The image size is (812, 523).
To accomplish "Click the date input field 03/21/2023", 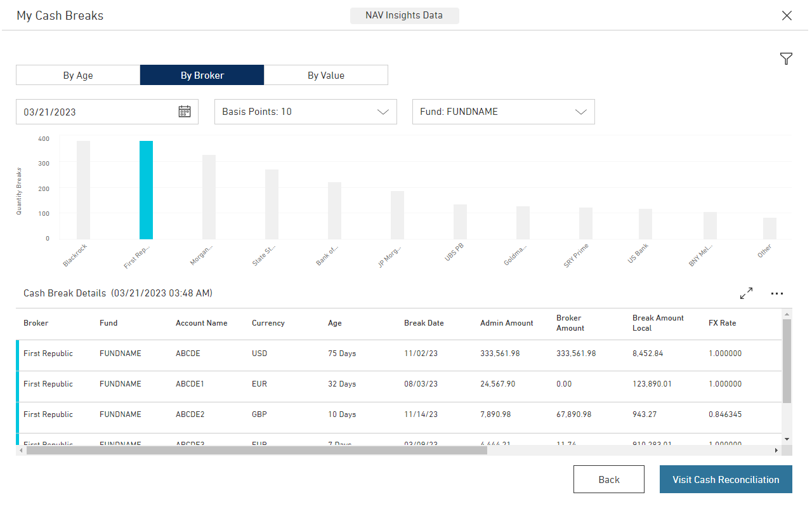I will point(95,112).
